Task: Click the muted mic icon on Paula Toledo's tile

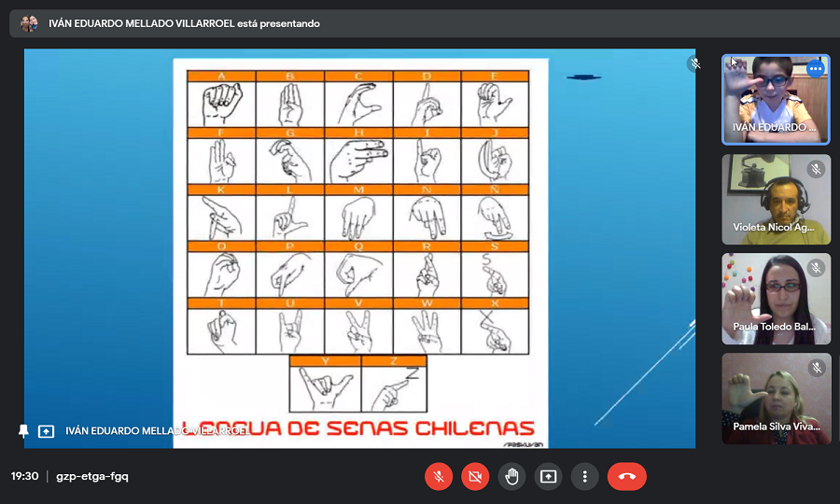Action: (816, 268)
